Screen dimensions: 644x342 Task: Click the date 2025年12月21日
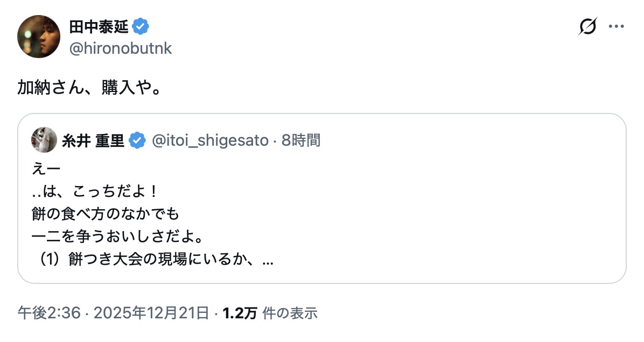tap(150, 312)
